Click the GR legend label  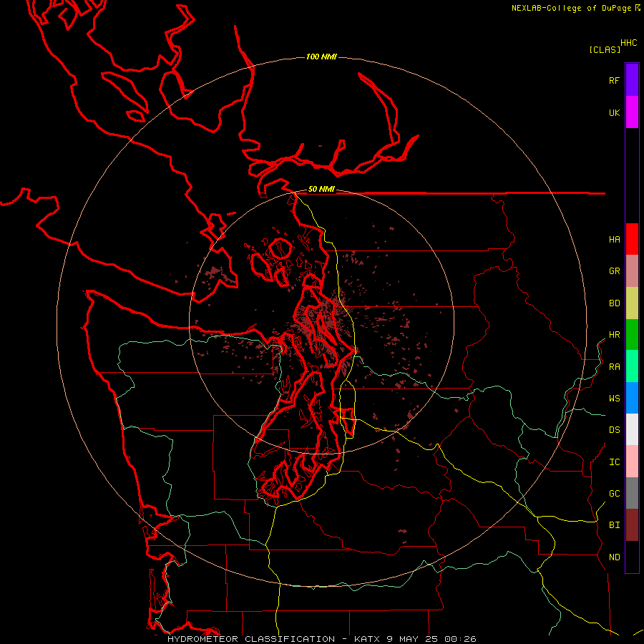614,271
